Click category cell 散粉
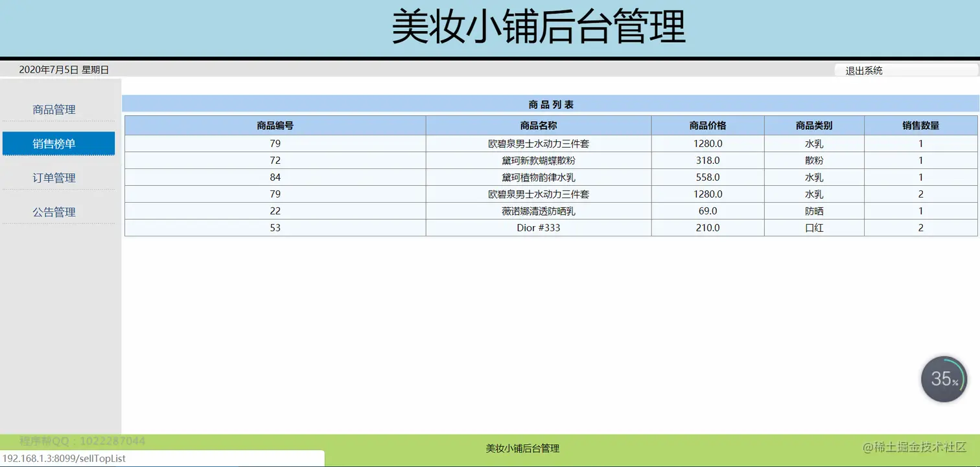The image size is (980, 467). 814,161
